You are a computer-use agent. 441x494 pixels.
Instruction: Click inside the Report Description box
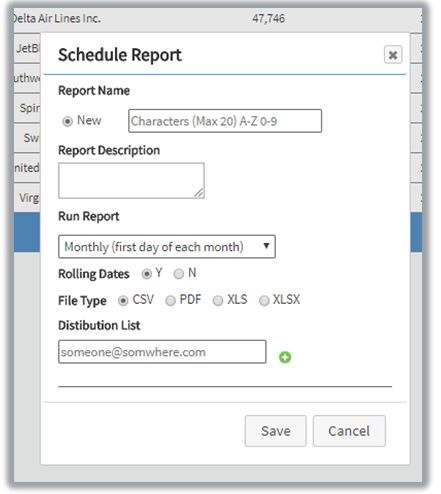[x=131, y=181]
